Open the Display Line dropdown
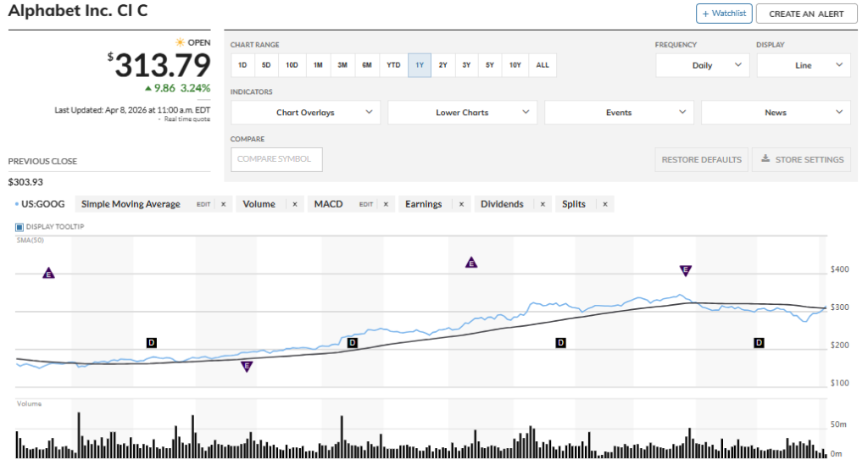 803,65
